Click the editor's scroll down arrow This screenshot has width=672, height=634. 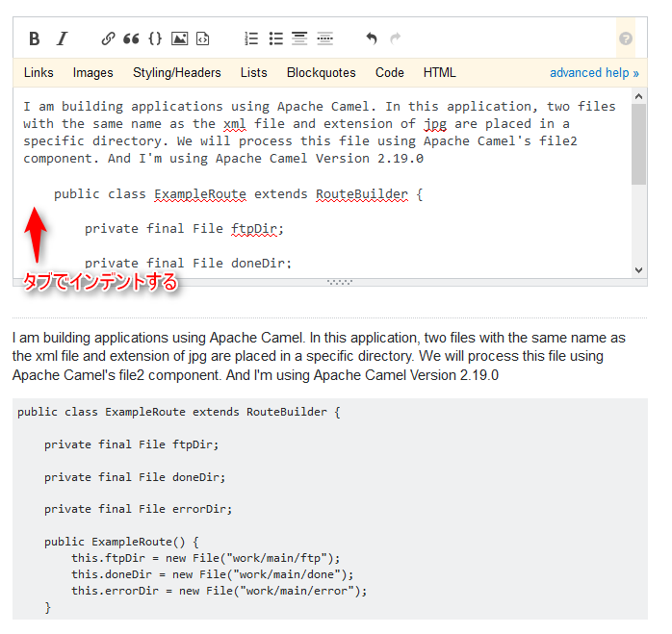coord(638,270)
